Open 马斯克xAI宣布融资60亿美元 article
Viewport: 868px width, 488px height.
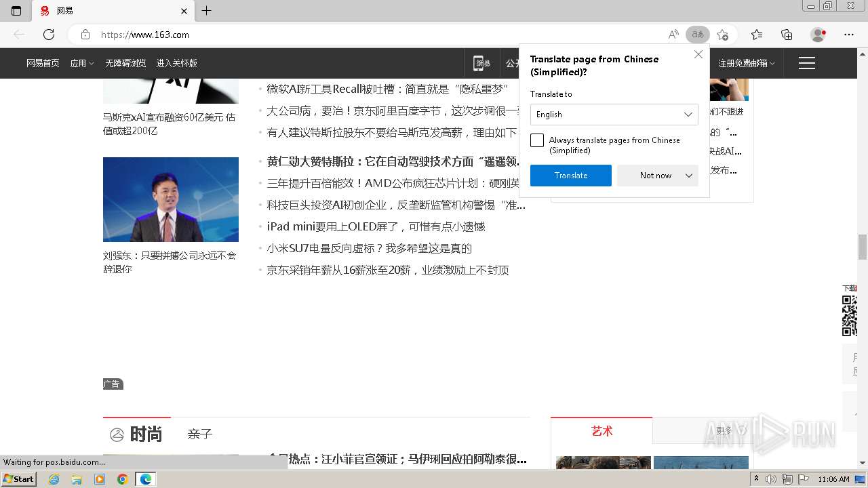pyautogui.click(x=170, y=124)
